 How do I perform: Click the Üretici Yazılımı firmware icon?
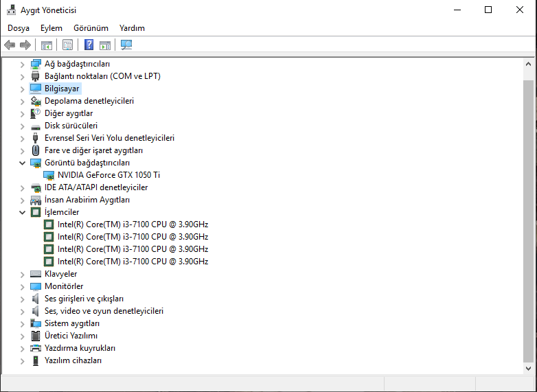[36, 336]
